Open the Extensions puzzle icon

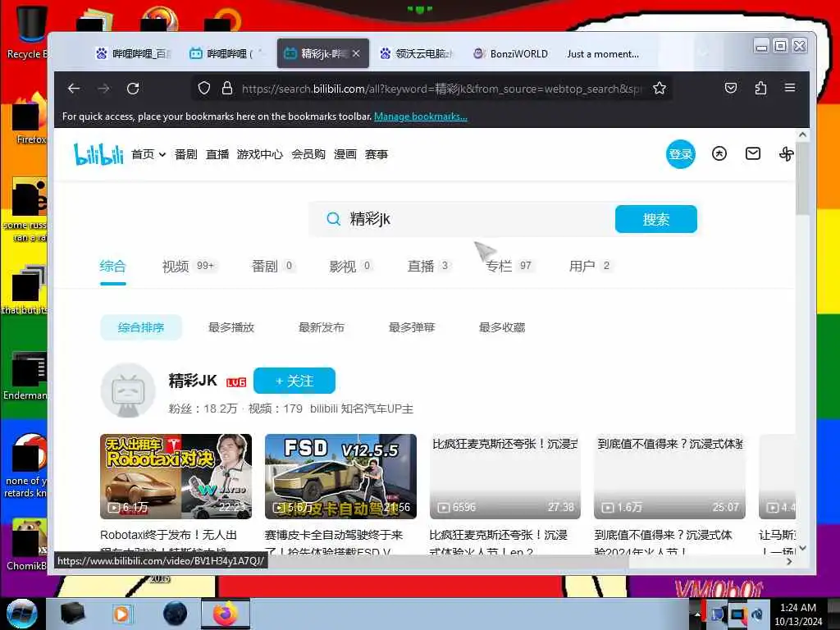[760, 89]
